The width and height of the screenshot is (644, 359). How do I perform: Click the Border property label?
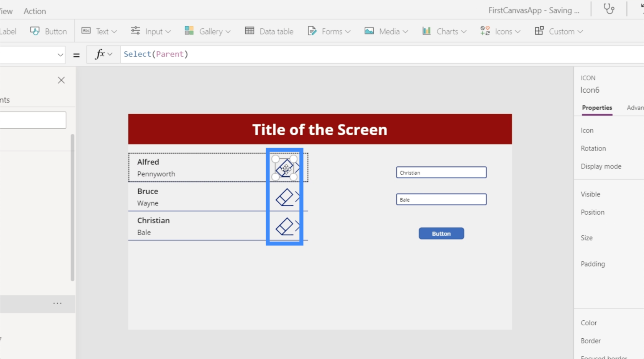point(590,341)
